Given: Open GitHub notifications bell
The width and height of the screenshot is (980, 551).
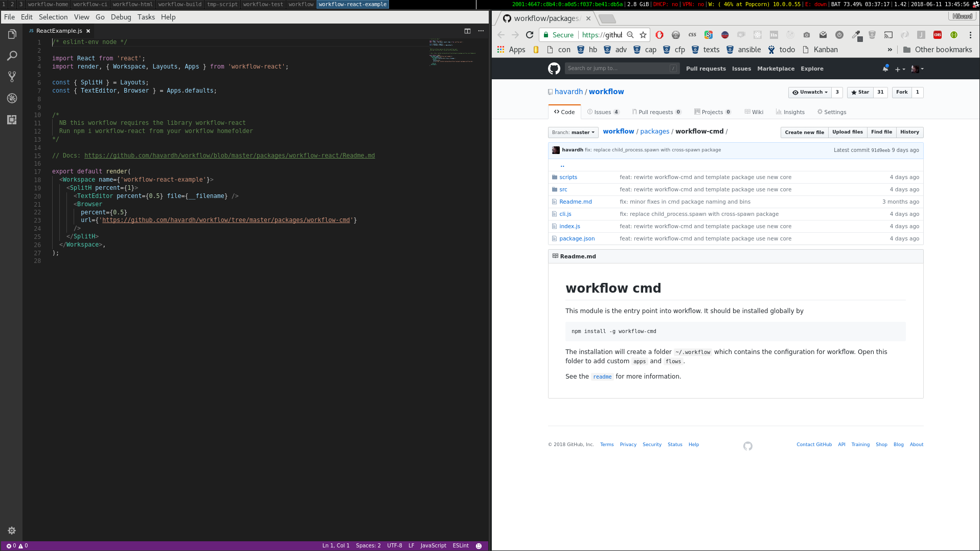Looking at the screenshot, I should tap(885, 69).
